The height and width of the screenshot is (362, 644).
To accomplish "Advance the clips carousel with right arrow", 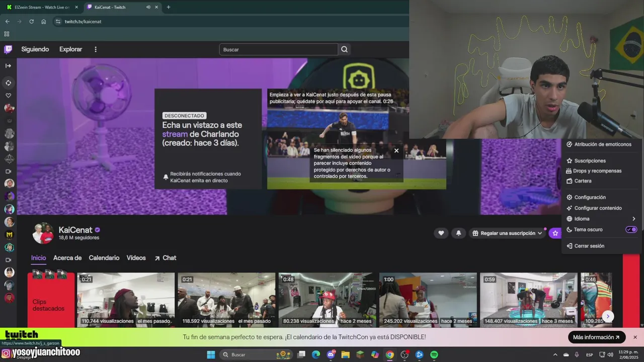I will (608, 316).
